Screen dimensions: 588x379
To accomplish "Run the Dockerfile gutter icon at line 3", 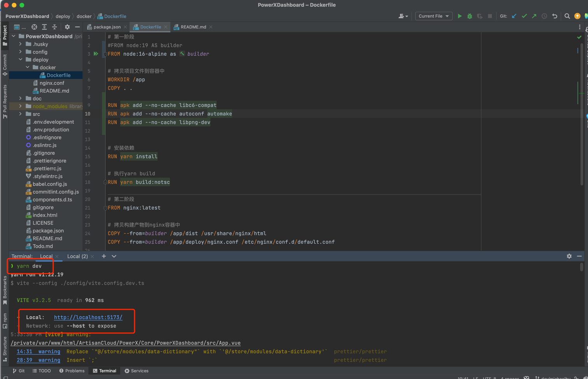I will pyautogui.click(x=96, y=54).
